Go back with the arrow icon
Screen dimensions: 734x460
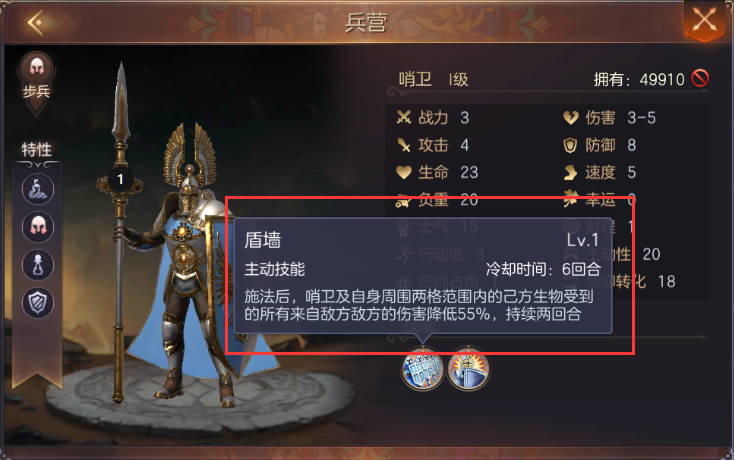[x=36, y=22]
